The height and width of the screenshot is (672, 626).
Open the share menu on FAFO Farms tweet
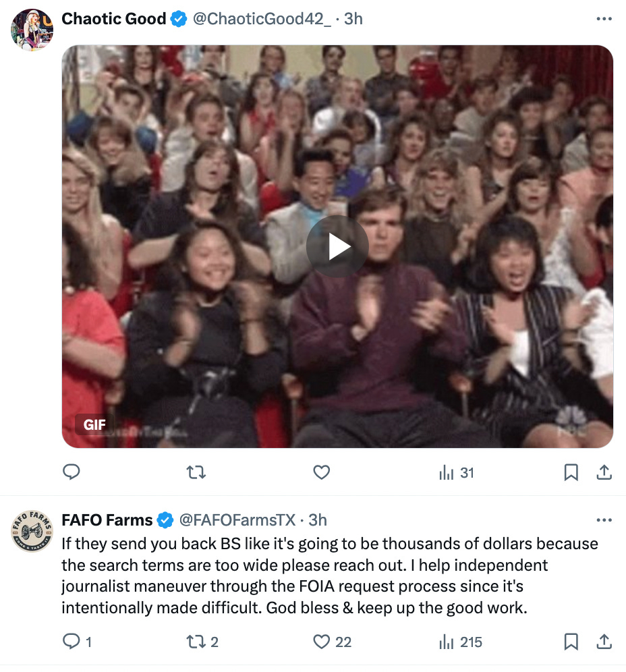click(603, 642)
